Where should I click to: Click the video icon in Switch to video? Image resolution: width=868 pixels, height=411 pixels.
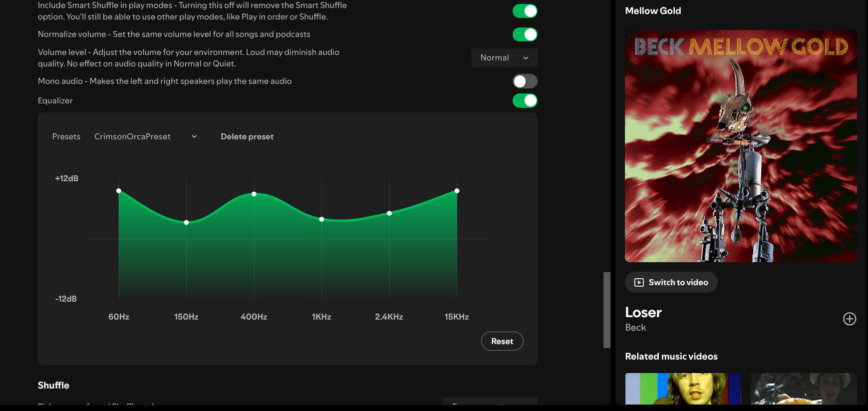(x=639, y=283)
